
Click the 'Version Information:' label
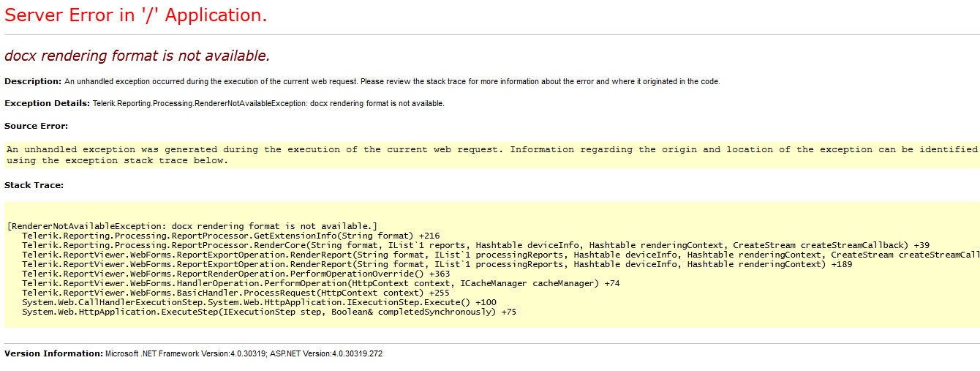(x=53, y=353)
